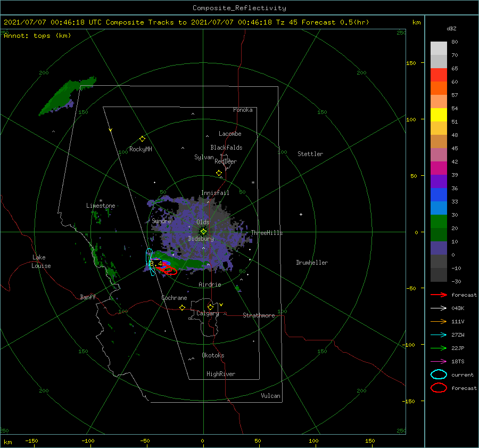Screen dimensions: 479x448
Task: Click the red forecast ellipse legend icon
Action: point(439,388)
